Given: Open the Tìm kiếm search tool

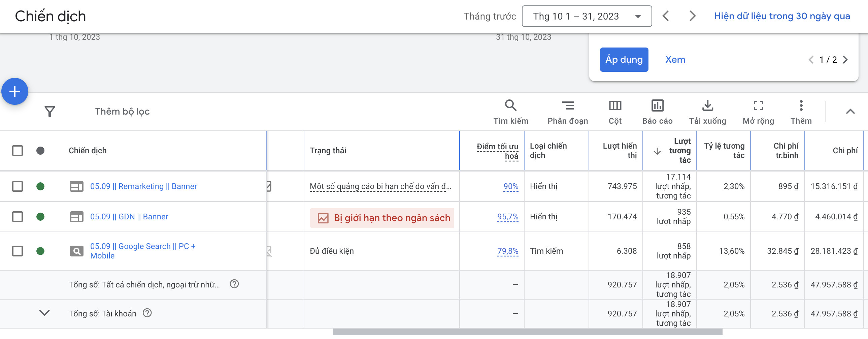Looking at the screenshot, I should click(x=510, y=112).
